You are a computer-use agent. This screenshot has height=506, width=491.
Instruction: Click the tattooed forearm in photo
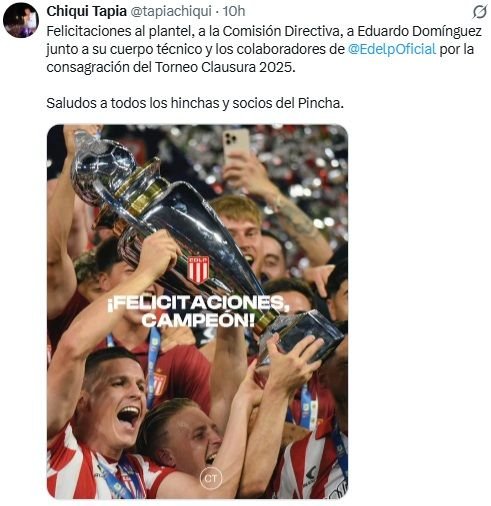[x=295, y=214]
